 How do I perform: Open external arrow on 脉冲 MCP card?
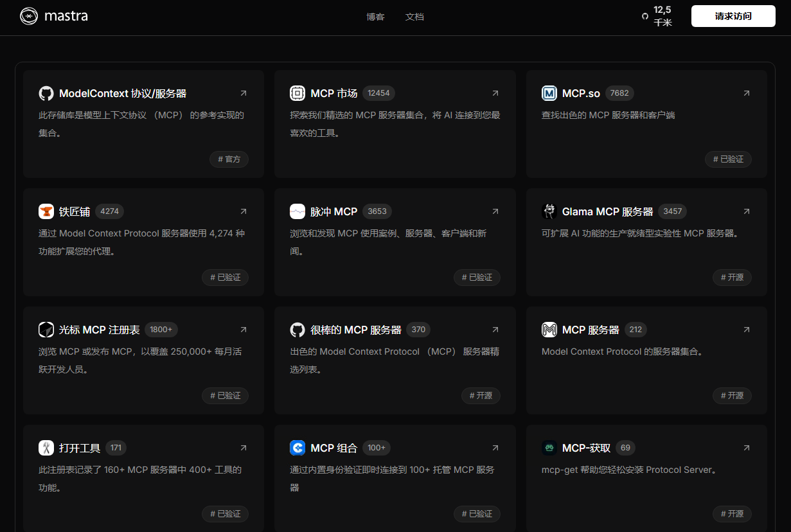point(495,211)
